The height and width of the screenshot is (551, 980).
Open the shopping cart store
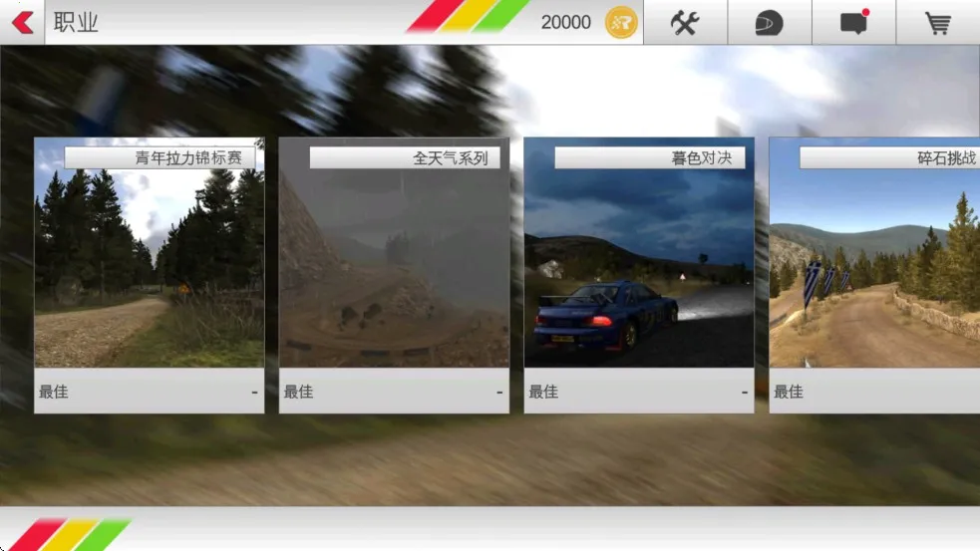(938, 23)
